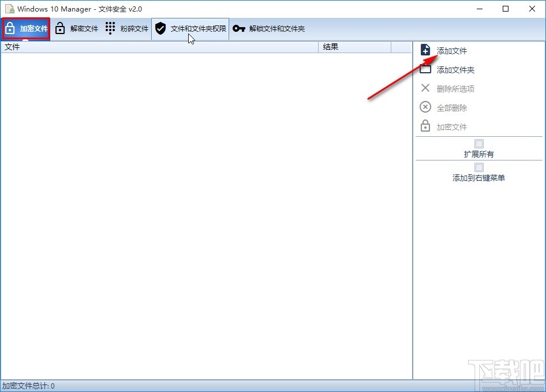Click the add-file icon beside 添加文件
This screenshot has width=546, height=392.
pos(425,50)
